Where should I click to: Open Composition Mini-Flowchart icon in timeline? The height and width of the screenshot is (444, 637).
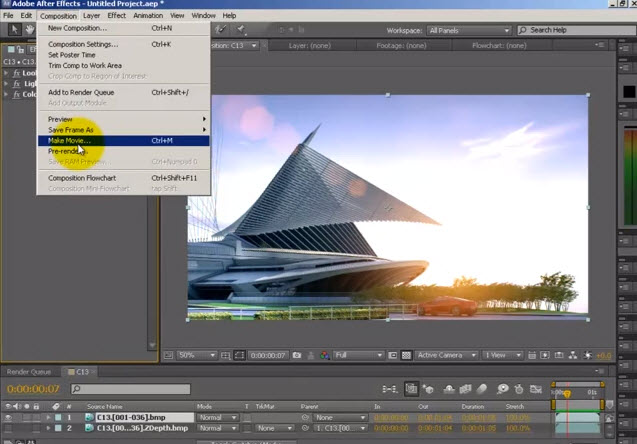point(390,389)
